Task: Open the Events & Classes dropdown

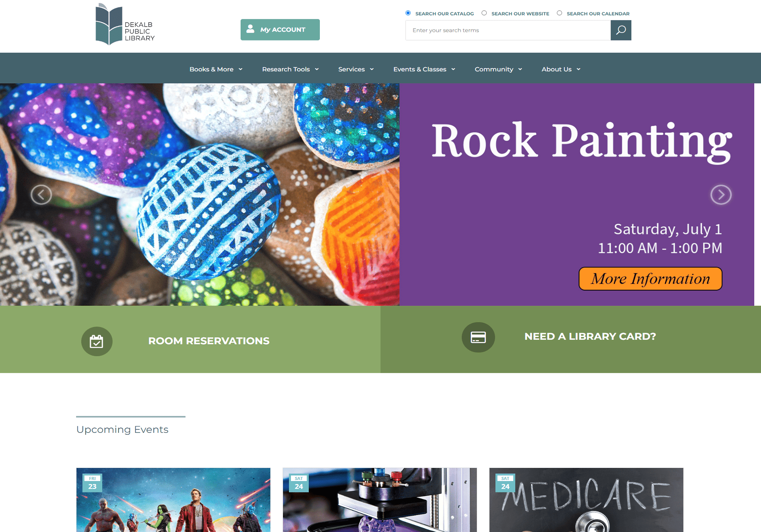Action: (x=424, y=69)
